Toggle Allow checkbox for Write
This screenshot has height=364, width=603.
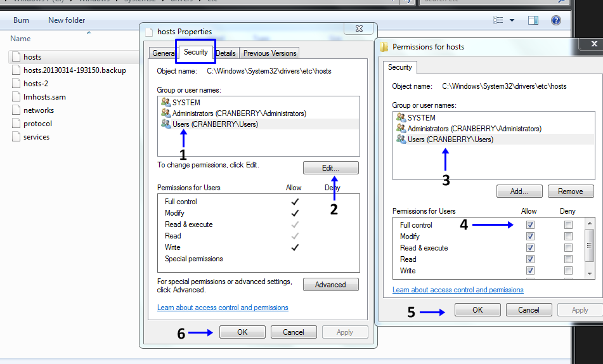point(530,271)
